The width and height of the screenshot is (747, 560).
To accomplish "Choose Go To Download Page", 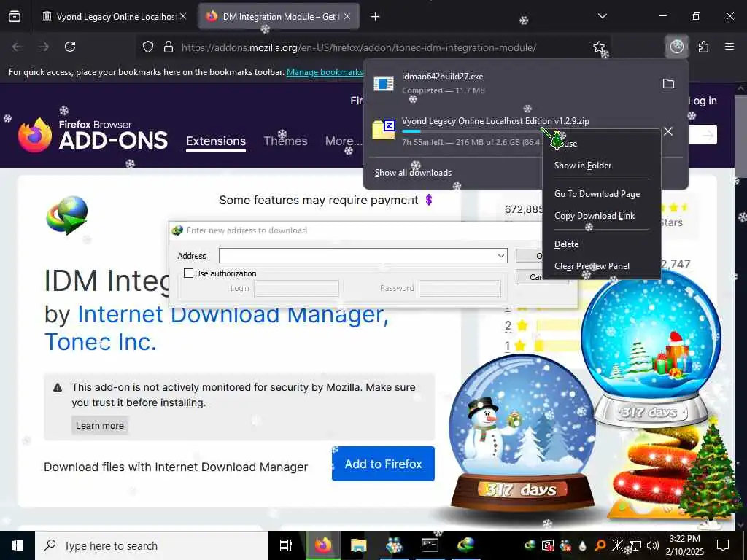I will point(597,194).
